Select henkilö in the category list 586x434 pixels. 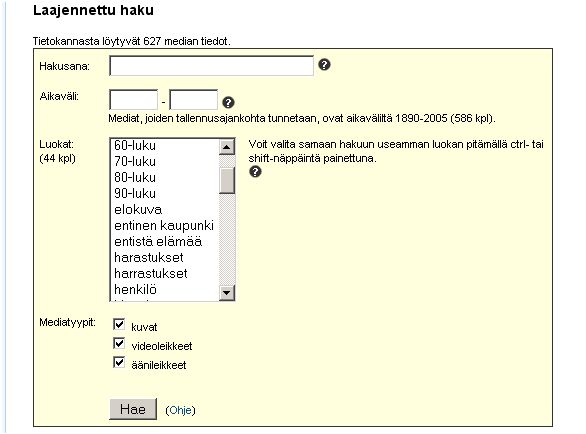[164, 289]
